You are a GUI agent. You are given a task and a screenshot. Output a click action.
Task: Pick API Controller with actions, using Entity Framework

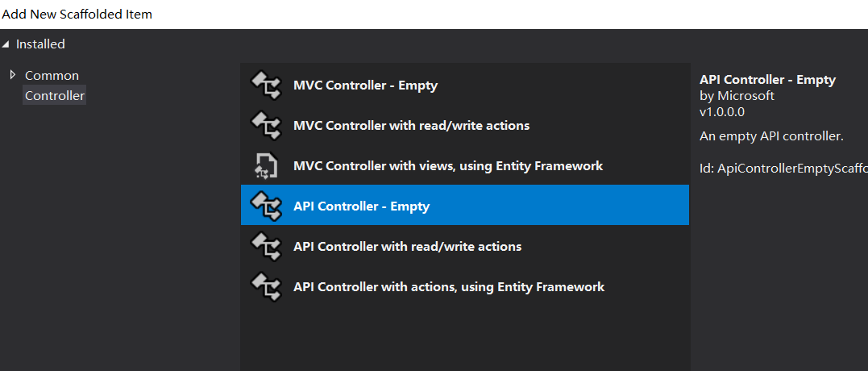pos(465,287)
